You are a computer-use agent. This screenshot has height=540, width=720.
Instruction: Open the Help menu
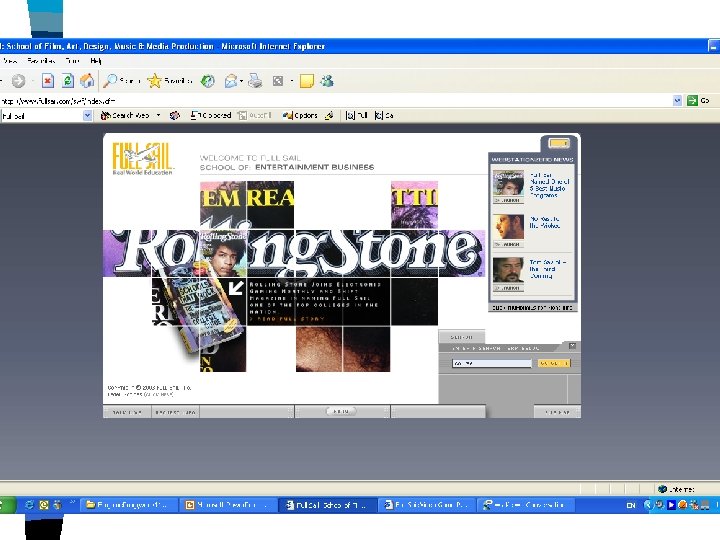(x=96, y=61)
